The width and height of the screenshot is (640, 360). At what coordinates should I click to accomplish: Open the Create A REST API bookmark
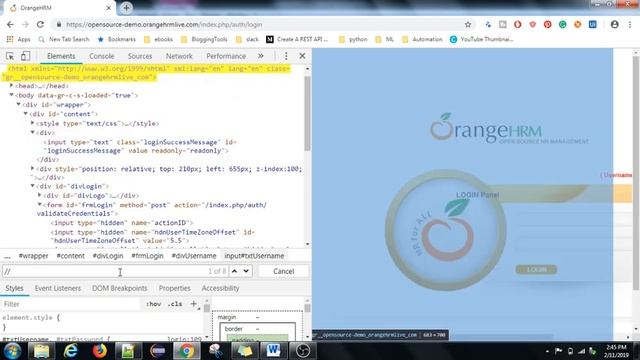click(297, 39)
